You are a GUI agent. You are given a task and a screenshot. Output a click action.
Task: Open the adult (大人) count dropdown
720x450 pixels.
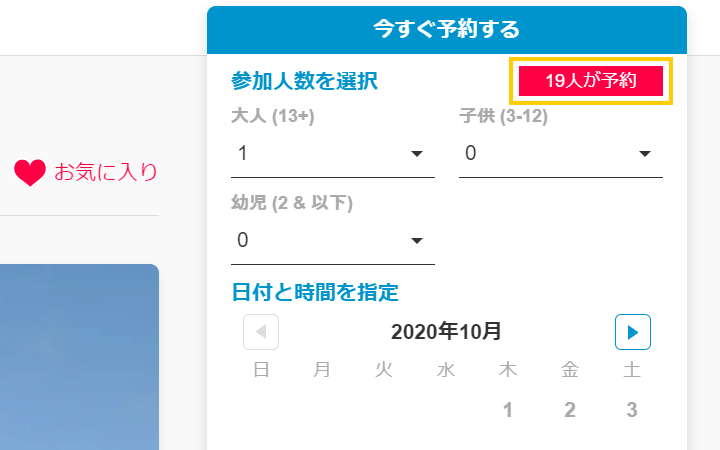(x=332, y=153)
